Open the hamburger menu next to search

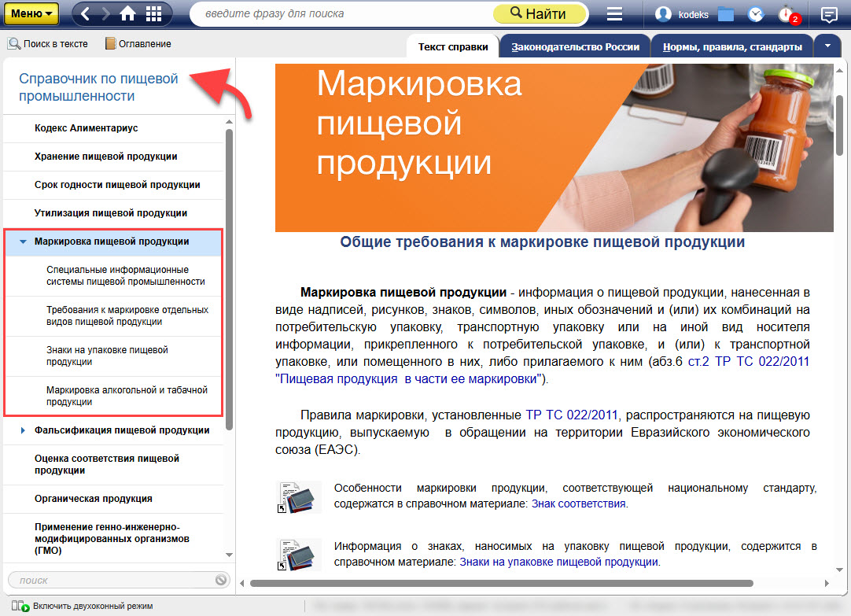coord(615,14)
